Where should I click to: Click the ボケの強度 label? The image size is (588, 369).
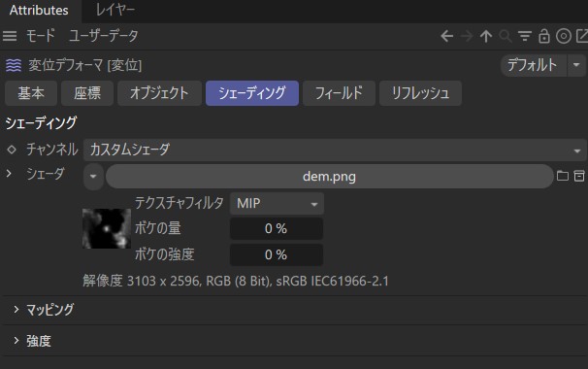[164, 254]
